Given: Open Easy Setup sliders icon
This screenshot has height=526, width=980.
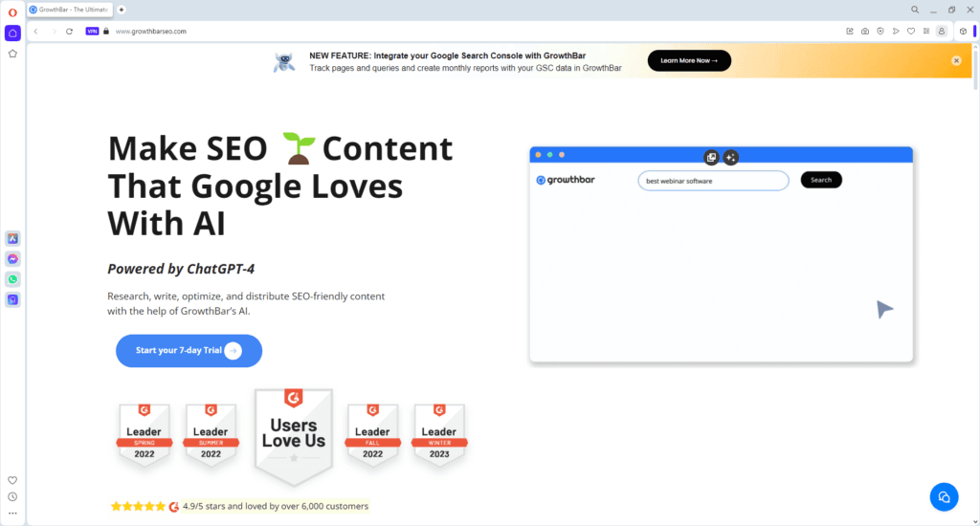Looking at the screenshot, I should (926, 32).
